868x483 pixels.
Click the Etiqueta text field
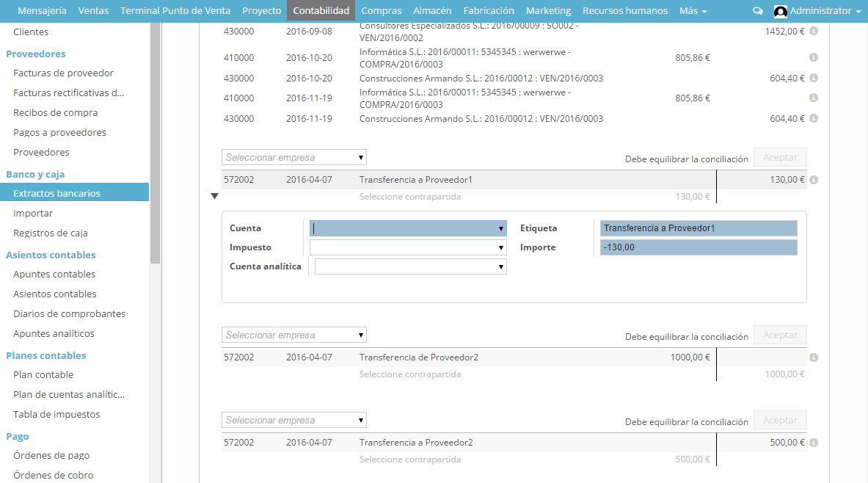tap(698, 228)
